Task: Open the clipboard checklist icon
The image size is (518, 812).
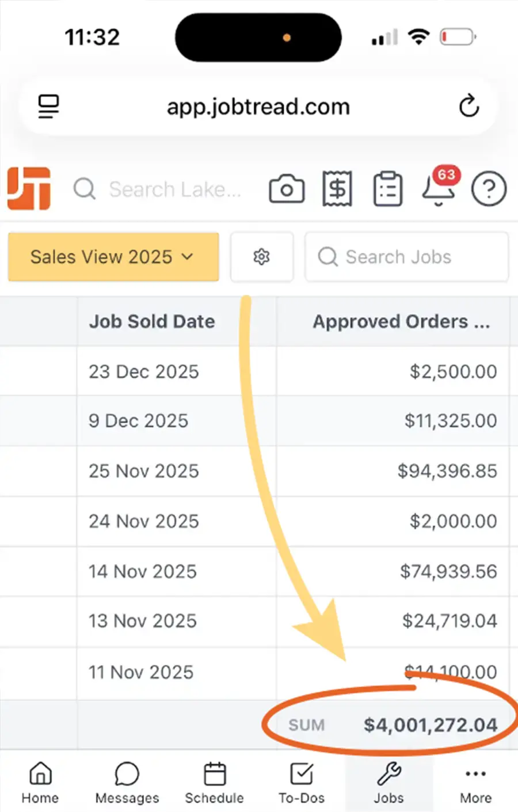Action: 388,189
